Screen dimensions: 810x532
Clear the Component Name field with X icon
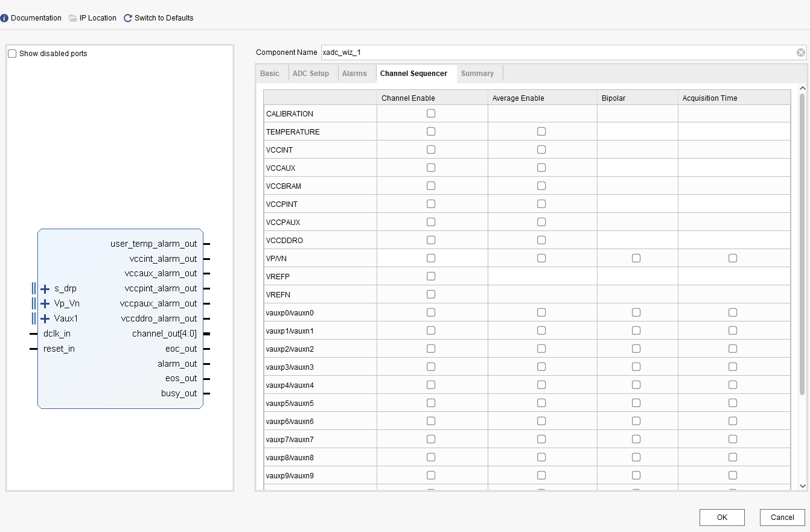coord(801,52)
